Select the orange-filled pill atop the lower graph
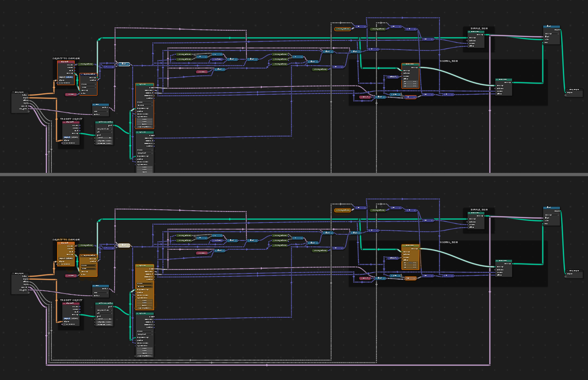 343,210
